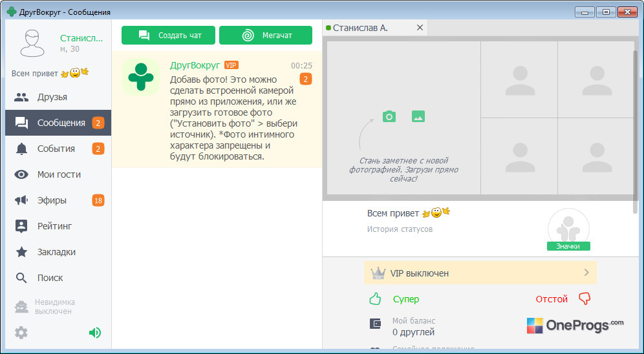Click the ДругВокруг clover avatar in chat list
The height and width of the screenshot is (354, 644).
[x=141, y=77]
